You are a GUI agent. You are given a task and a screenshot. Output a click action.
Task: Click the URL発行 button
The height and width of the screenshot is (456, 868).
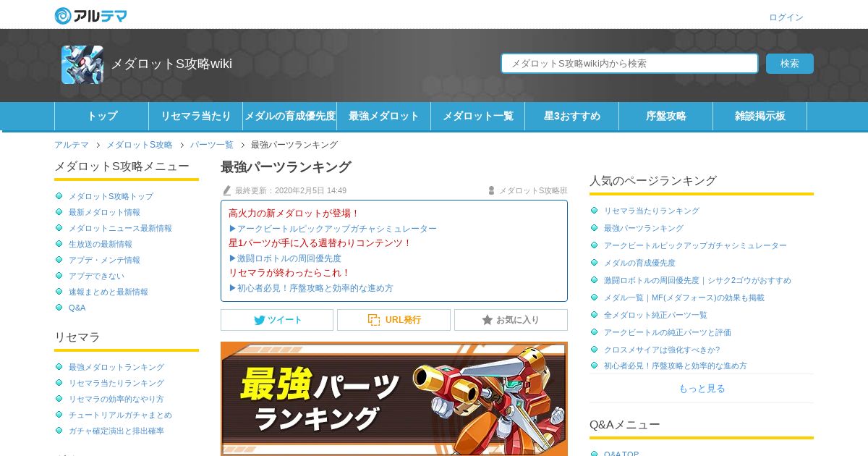[x=393, y=320]
